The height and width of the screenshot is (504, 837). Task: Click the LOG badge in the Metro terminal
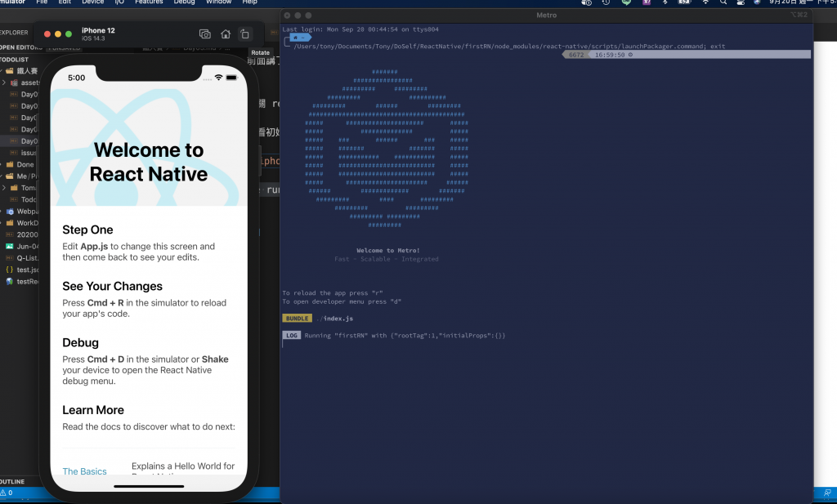pos(292,336)
